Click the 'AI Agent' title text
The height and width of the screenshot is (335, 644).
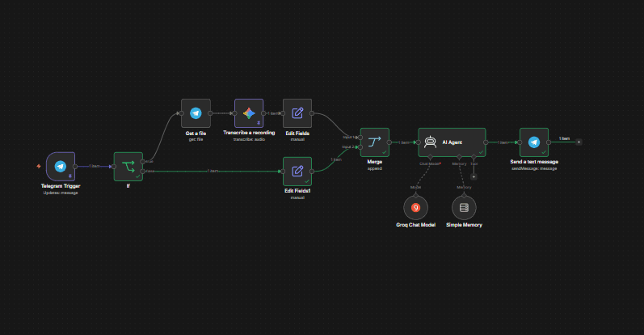click(452, 142)
